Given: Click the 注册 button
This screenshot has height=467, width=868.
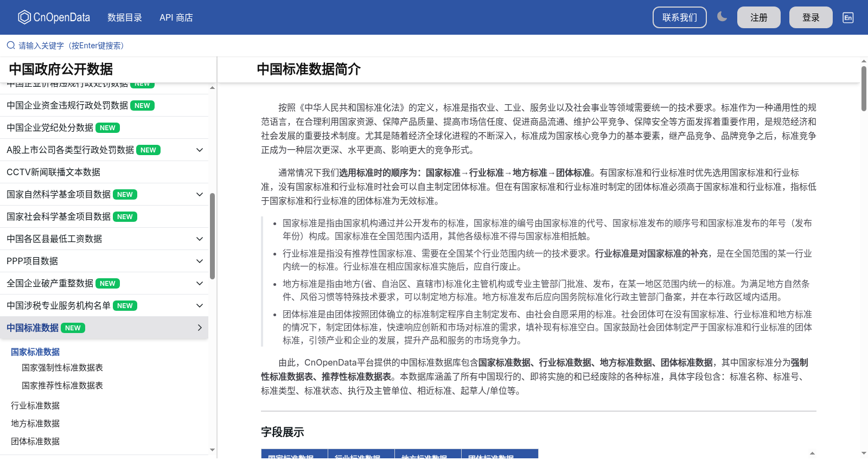Looking at the screenshot, I should (x=759, y=17).
